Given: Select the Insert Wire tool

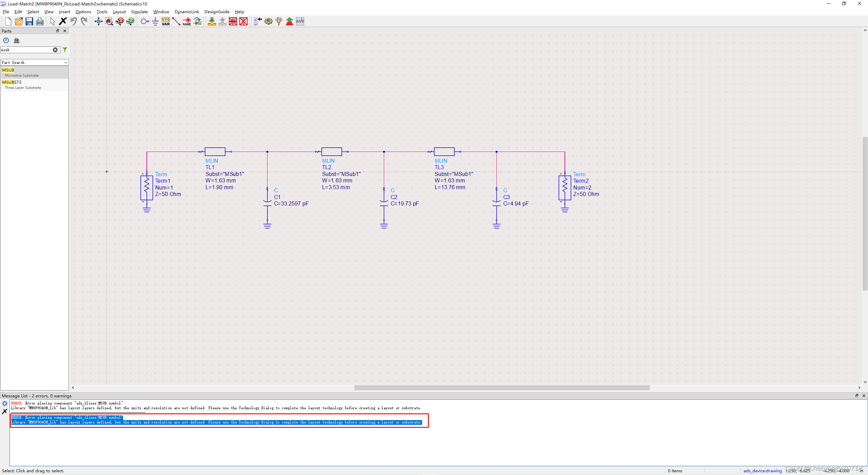Looking at the screenshot, I should 176,22.
